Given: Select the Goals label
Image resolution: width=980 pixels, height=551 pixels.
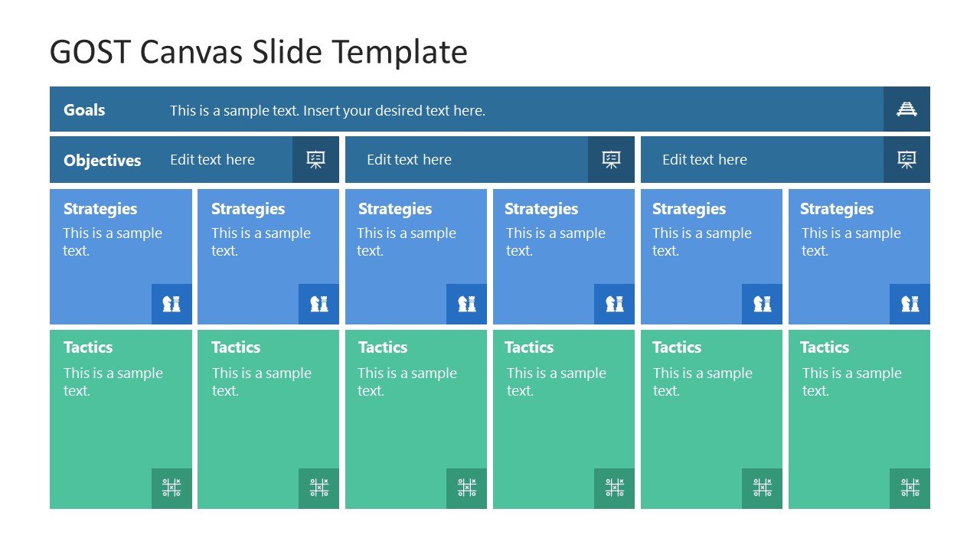Looking at the screenshot, I should [84, 110].
